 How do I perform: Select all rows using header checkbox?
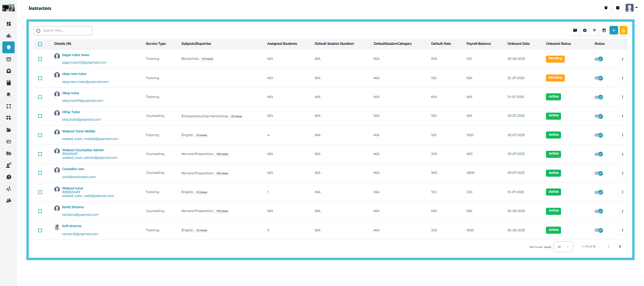(x=40, y=44)
